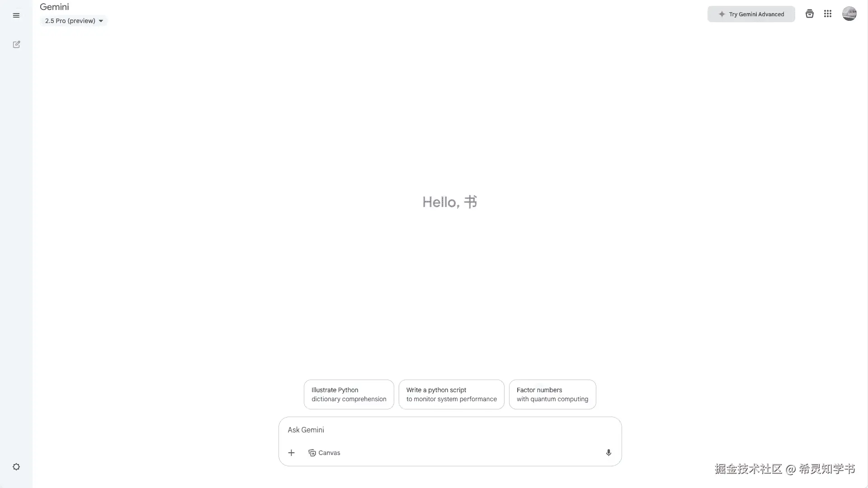Image resolution: width=868 pixels, height=488 pixels.
Task: Focus the Ask Gemini input field
Action: tap(450, 430)
